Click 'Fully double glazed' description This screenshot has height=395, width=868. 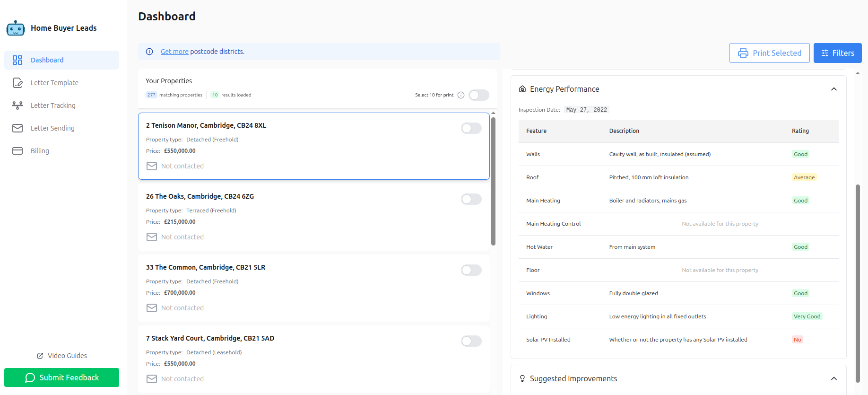tap(634, 293)
